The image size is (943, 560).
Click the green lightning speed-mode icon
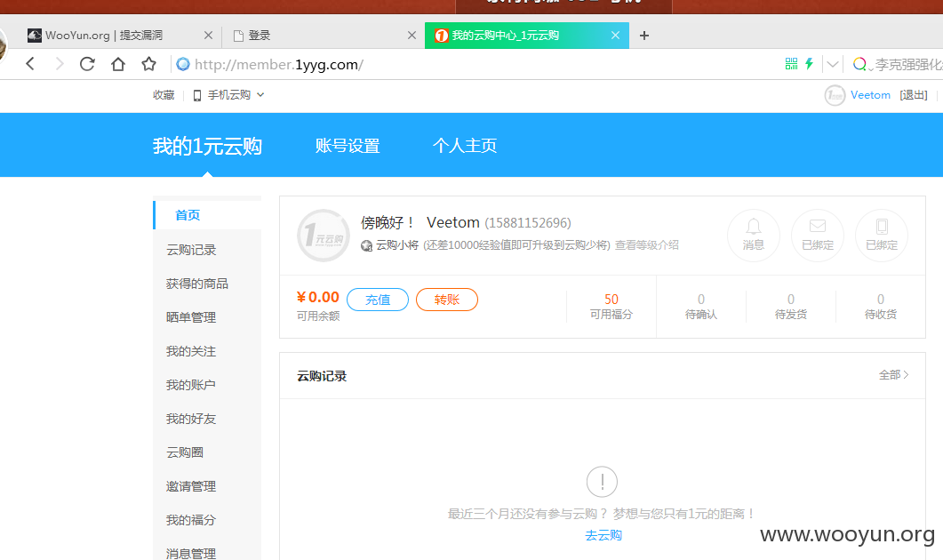pyautogui.click(x=810, y=64)
